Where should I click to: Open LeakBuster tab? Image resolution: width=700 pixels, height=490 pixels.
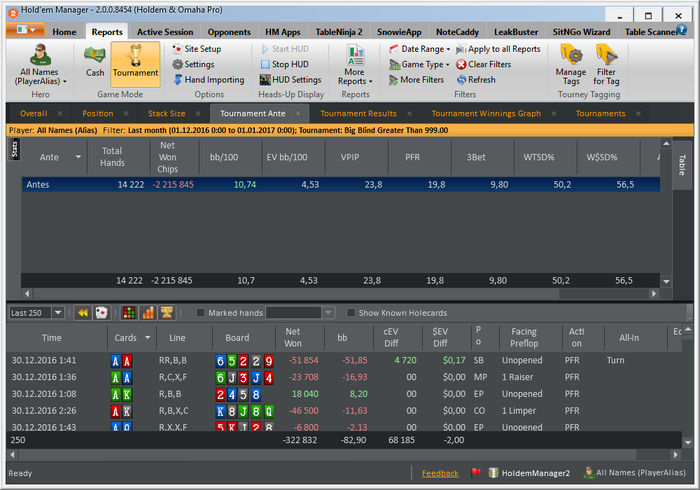tap(516, 32)
